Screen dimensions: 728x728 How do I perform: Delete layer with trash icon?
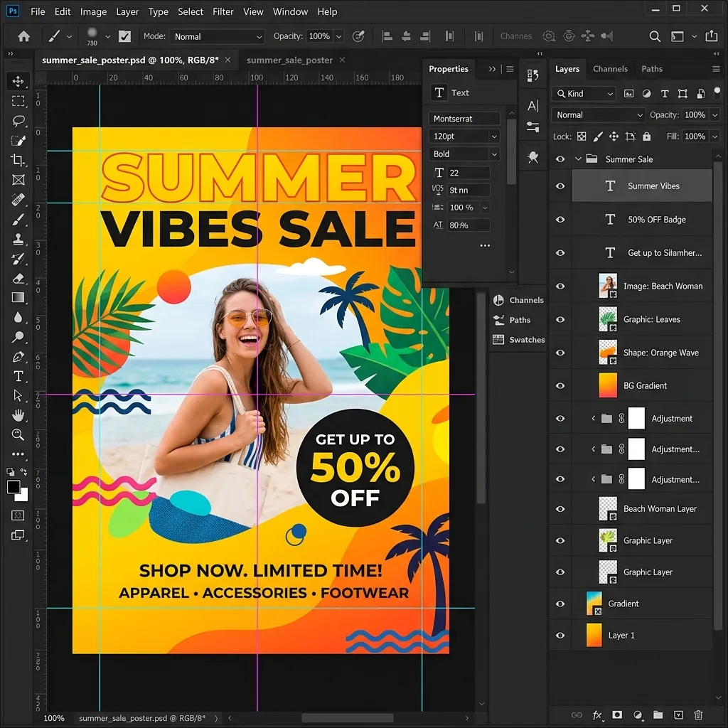point(698,715)
